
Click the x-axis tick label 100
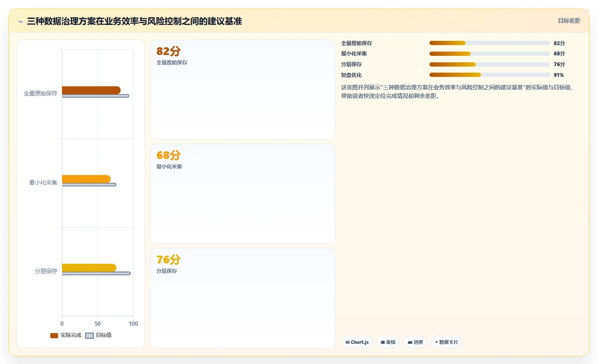pos(133,324)
